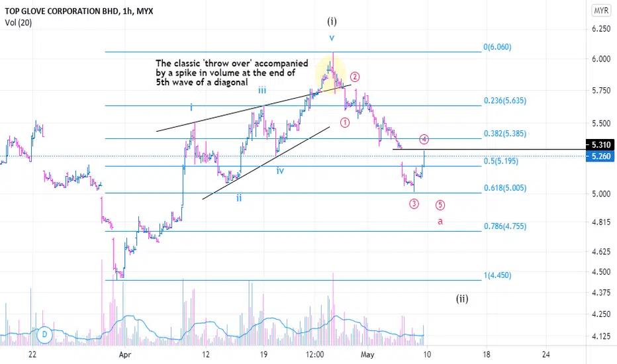This screenshot has width=617, height=364.
Task: Select the blue wave i label
Action: click(x=191, y=107)
